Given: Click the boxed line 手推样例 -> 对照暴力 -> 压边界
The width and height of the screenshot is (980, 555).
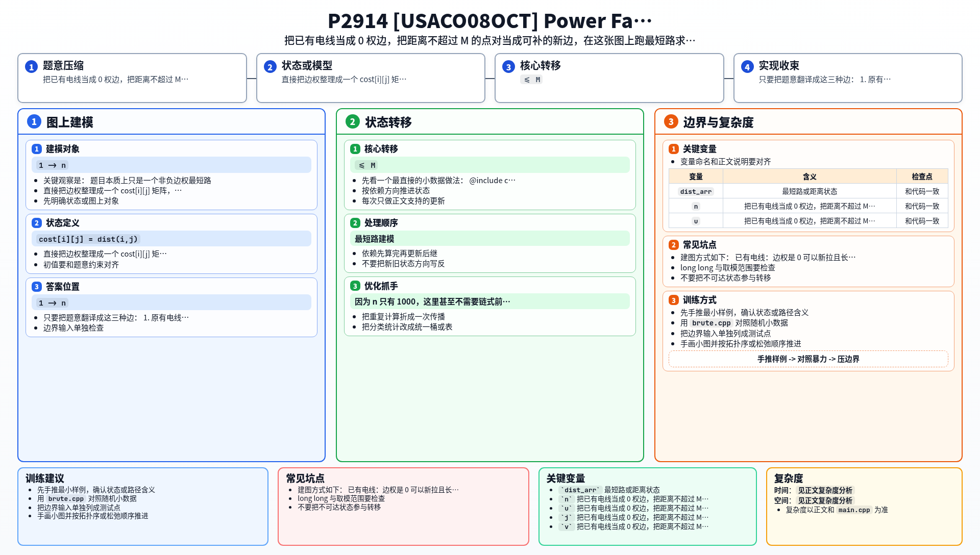Looking at the screenshot, I should pos(808,359).
